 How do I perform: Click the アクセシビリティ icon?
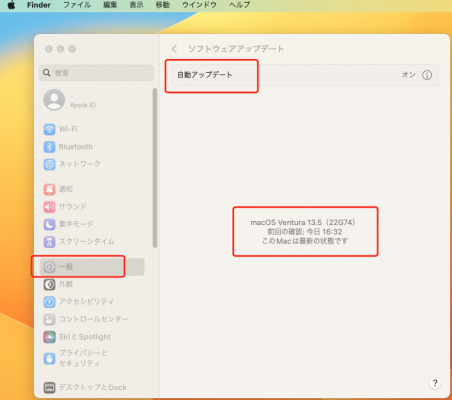point(49,302)
